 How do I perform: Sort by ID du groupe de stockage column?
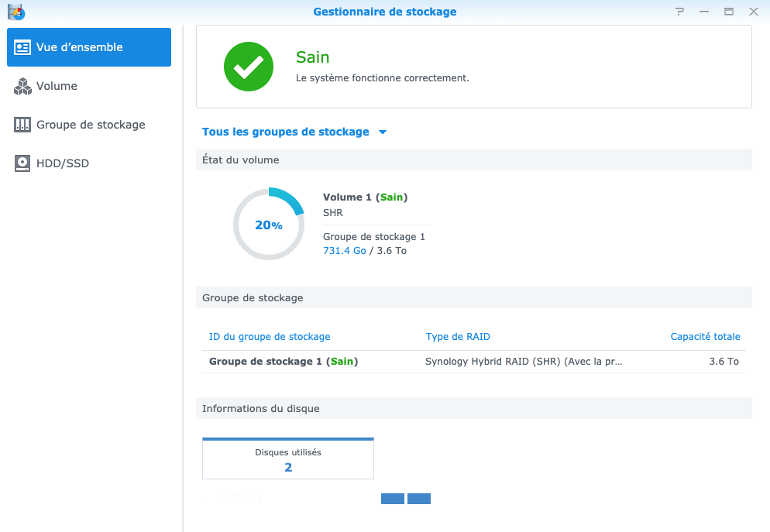[x=270, y=337]
